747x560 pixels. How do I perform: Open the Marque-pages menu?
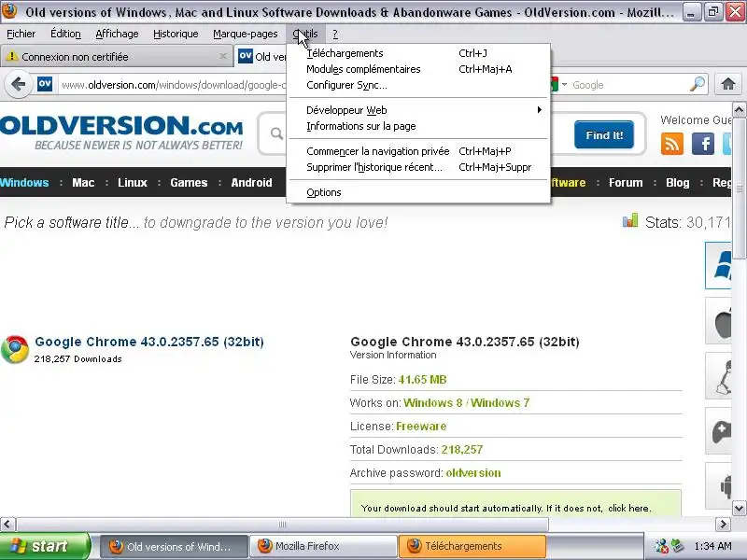[246, 34]
